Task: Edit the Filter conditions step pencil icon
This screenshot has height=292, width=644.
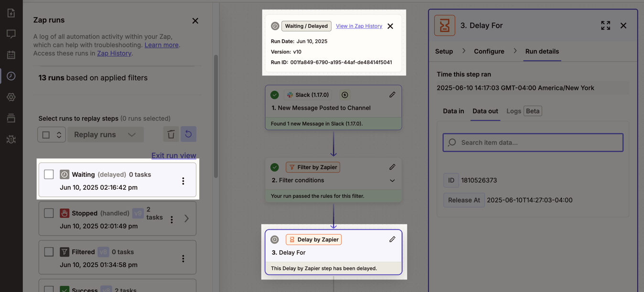Action: click(x=392, y=167)
